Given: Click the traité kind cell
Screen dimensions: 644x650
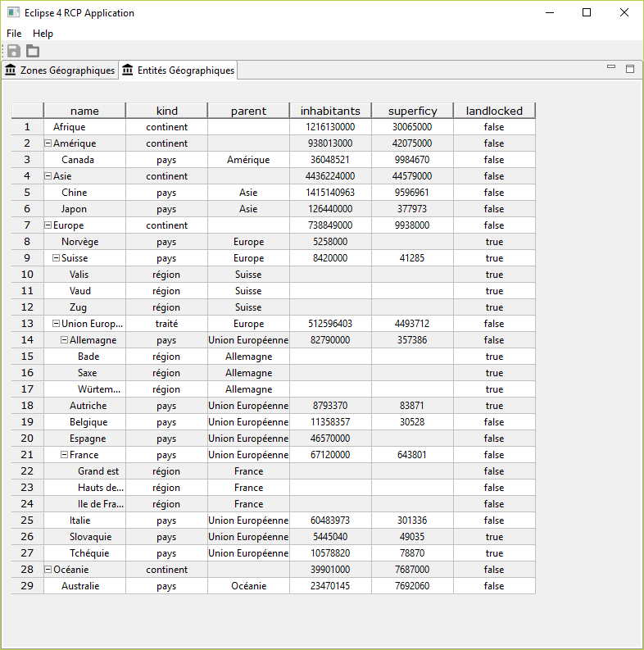Looking at the screenshot, I should pyautogui.click(x=166, y=323).
